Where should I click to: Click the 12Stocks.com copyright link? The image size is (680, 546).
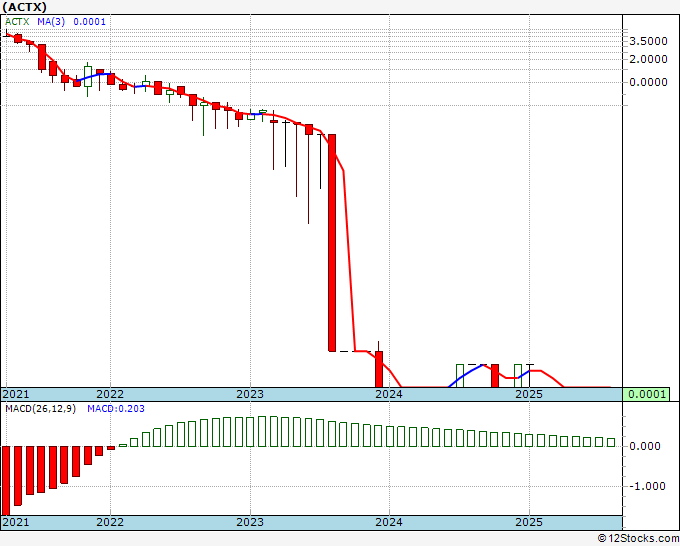pyautogui.click(x=638, y=539)
